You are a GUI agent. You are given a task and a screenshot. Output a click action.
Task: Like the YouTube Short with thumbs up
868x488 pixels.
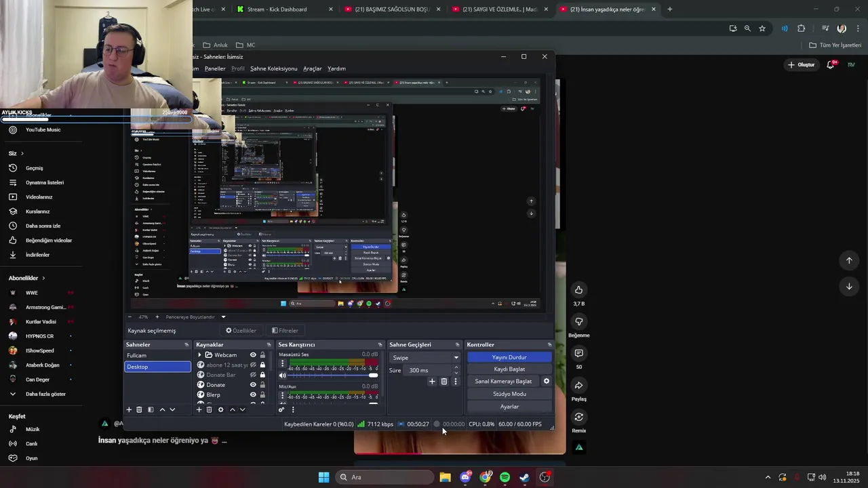[x=578, y=290]
